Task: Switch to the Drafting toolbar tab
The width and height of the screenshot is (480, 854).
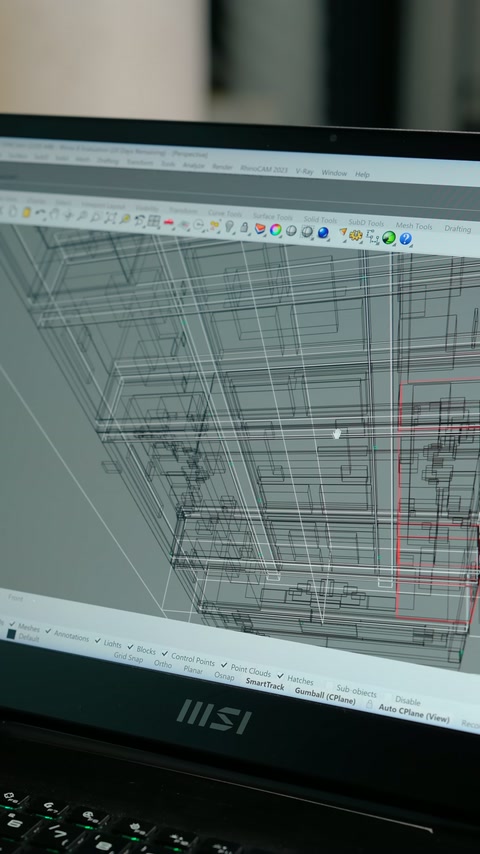Action: click(x=458, y=229)
